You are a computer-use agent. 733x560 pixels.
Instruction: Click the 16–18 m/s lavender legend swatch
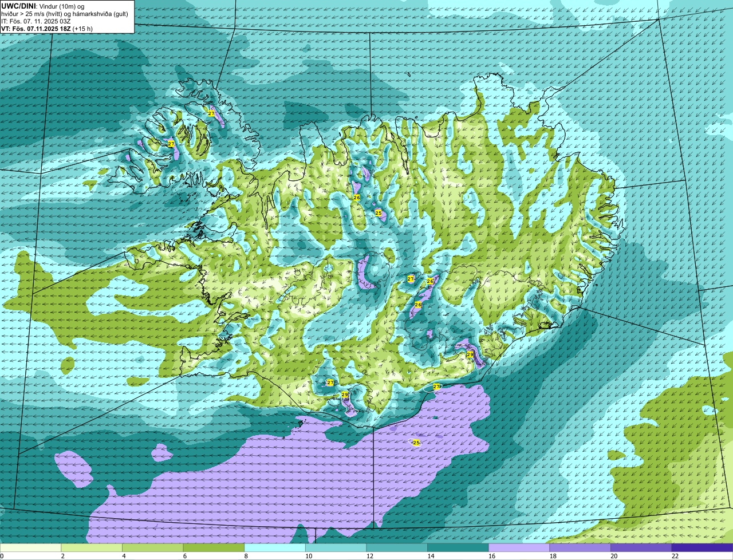[519, 548]
